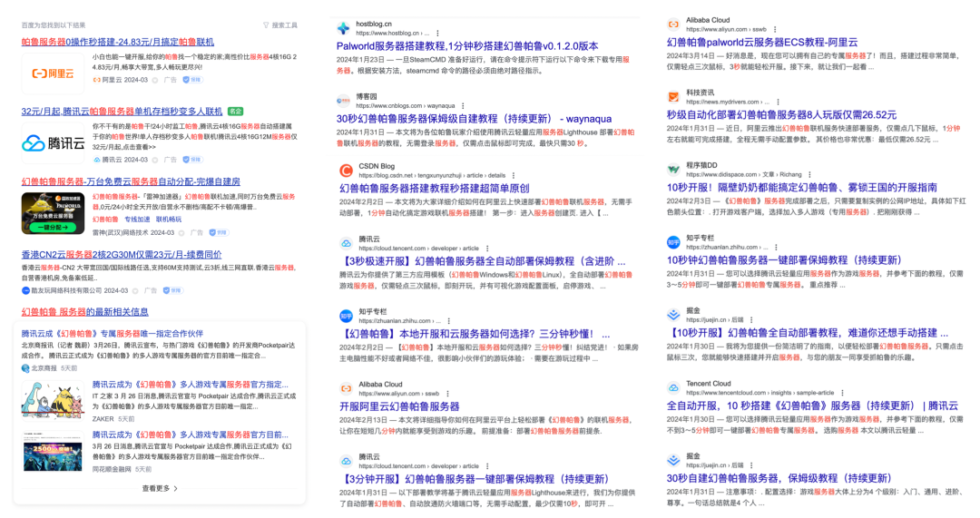
Task: Open 秒级自动化部署幻兽帕鲁服务器8人玩版 result
Action: (781, 115)
